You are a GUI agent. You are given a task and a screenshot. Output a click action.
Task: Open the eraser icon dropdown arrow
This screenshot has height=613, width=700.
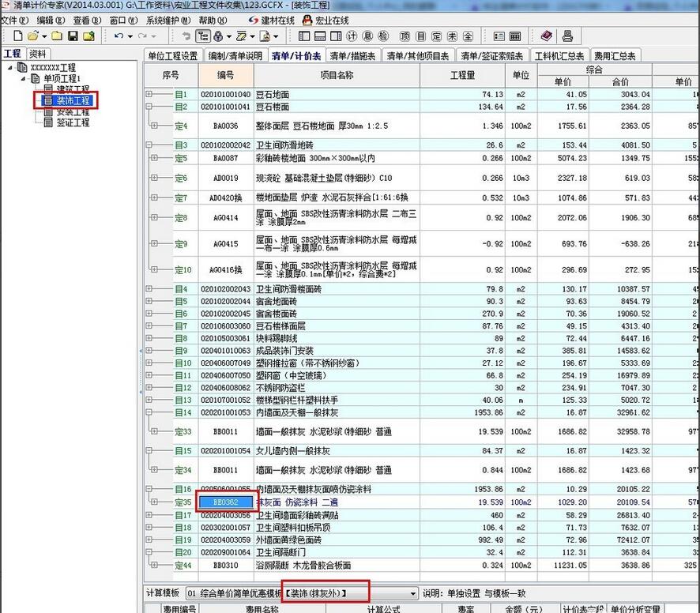252,36
